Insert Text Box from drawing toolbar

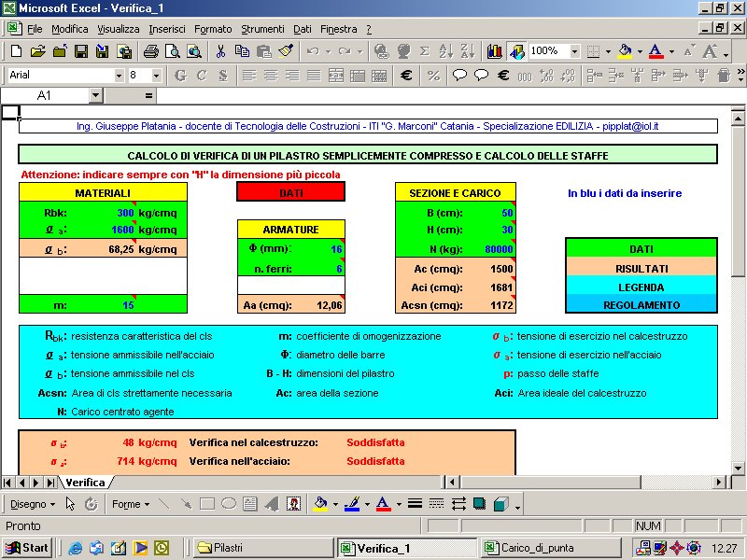pos(250,504)
